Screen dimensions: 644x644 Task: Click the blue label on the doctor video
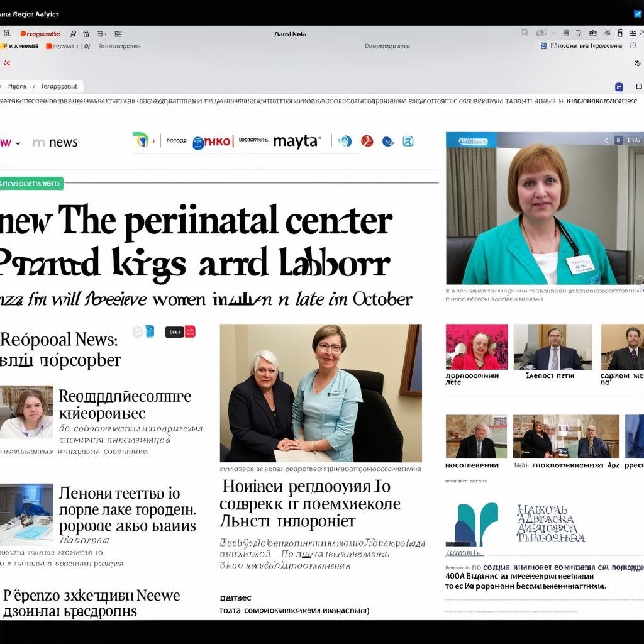coord(472,141)
